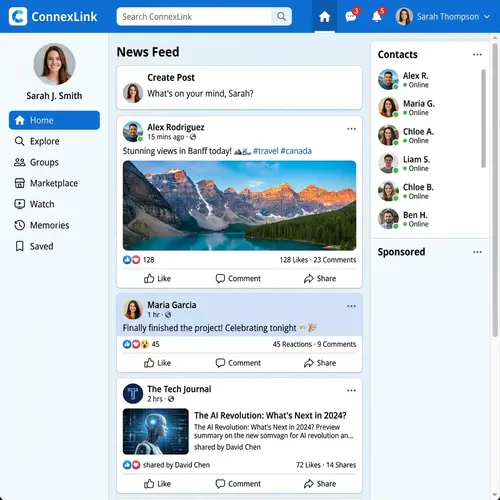Screen dimensions: 500x500
Task: Open options menu on Tech Journal post
Action: pos(351,390)
